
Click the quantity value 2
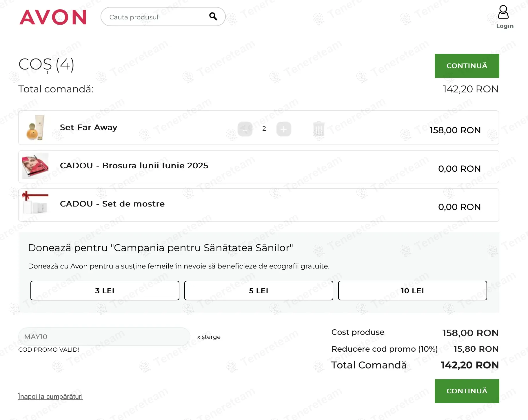[x=264, y=129]
